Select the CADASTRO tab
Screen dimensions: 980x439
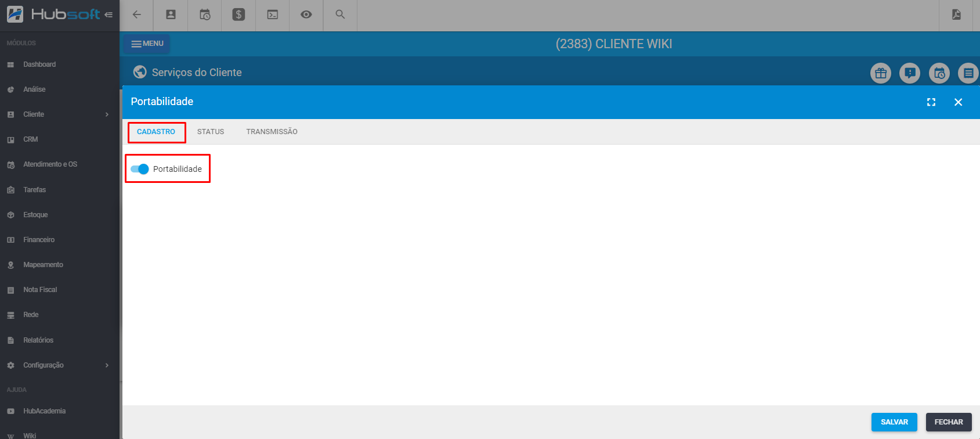(x=156, y=132)
